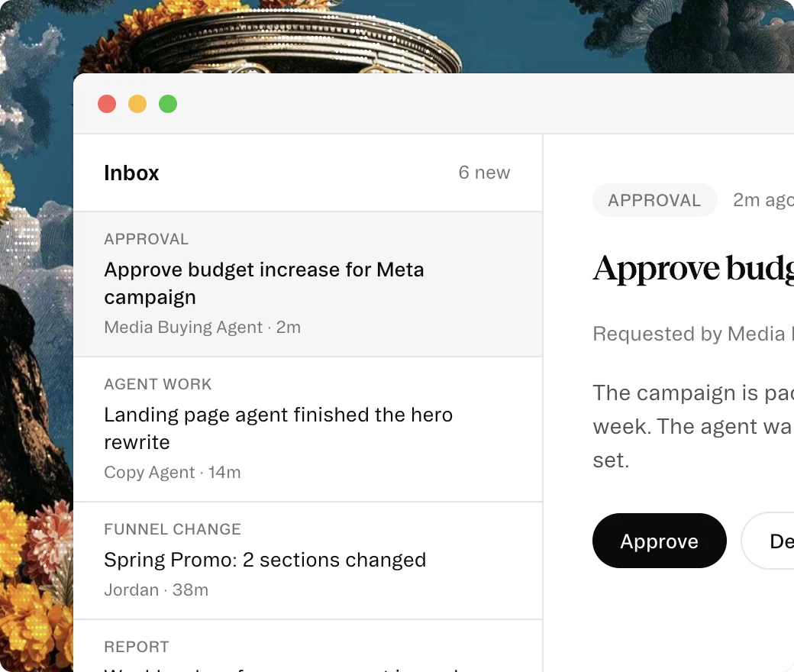Click the green maximize window dot

tap(168, 104)
